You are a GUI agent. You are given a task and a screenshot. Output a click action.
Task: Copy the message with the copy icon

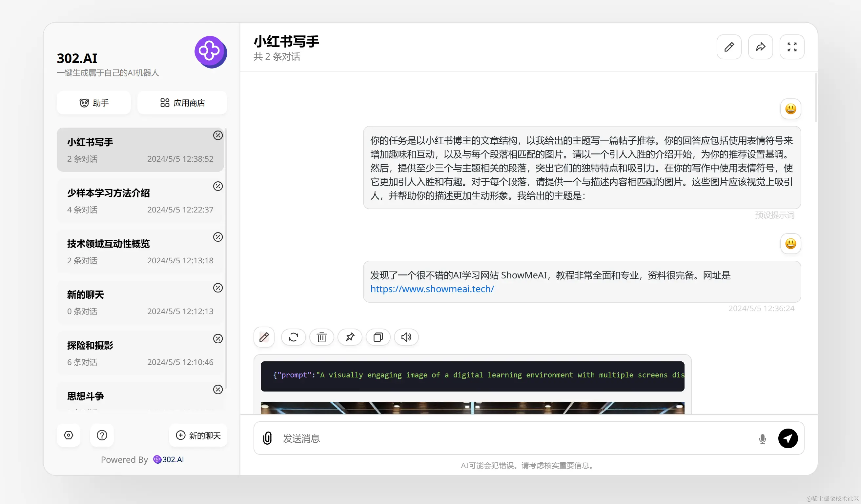[x=378, y=337]
